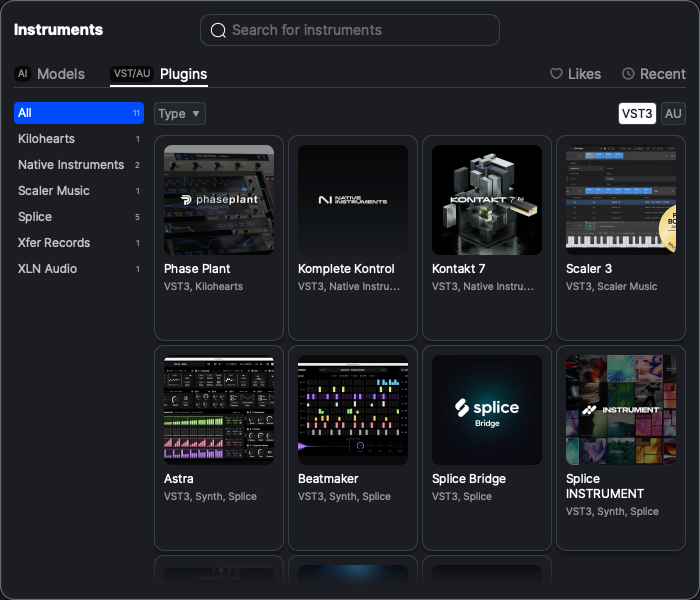Image resolution: width=700 pixels, height=600 pixels.
Task: Open the Recent filter
Action: [654, 74]
